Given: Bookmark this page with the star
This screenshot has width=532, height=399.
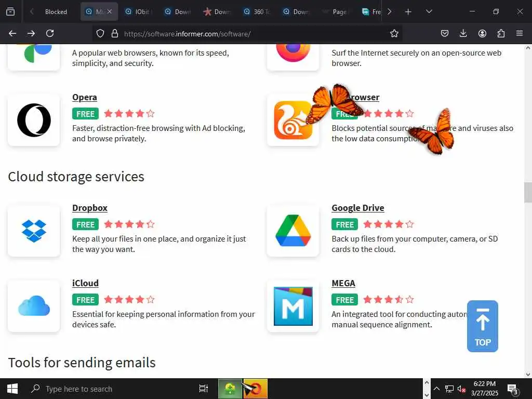Looking at the screenshot, I should click(394, 33).
